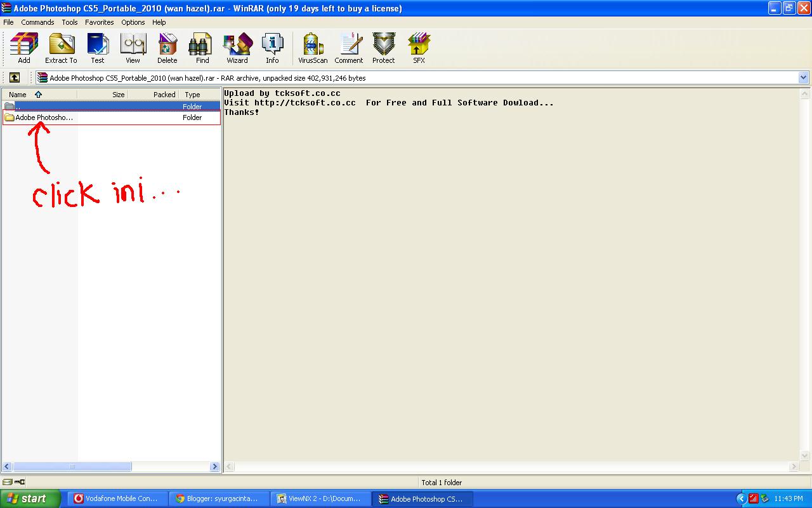Go up one folder level
812x508 pixels.
click(15, 77)
